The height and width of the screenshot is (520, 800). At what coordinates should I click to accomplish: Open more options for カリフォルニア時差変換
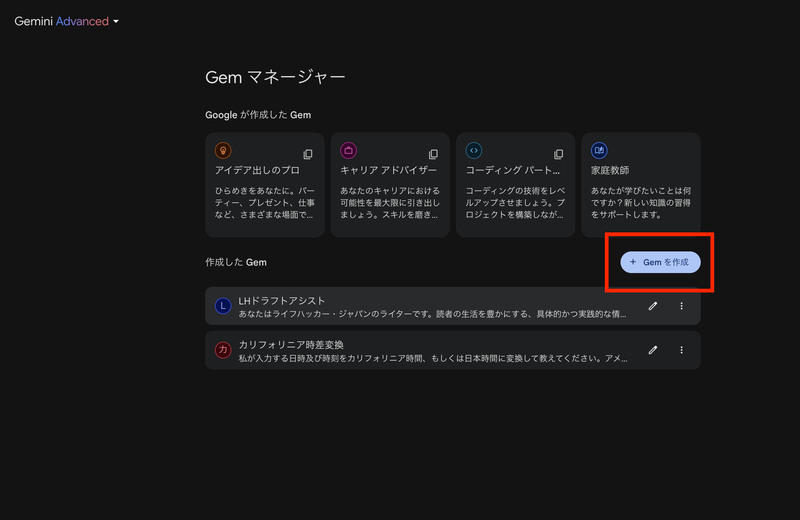click(681, 350)
